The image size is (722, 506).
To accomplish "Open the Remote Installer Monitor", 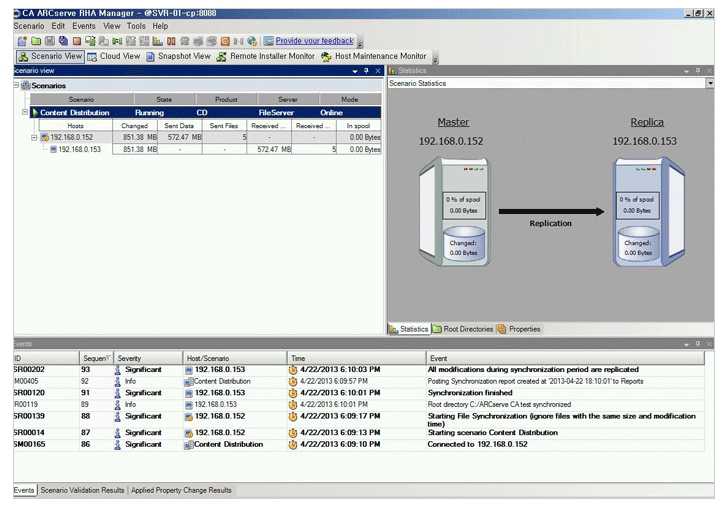I will (266, 56).
